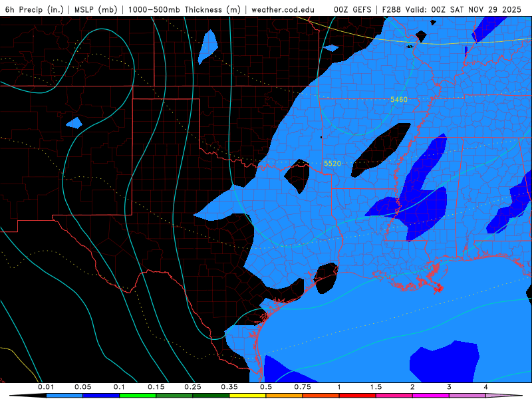Click the '0.05' legend value
The width and height of the screenshot is (532, 399).
[82, 387]
